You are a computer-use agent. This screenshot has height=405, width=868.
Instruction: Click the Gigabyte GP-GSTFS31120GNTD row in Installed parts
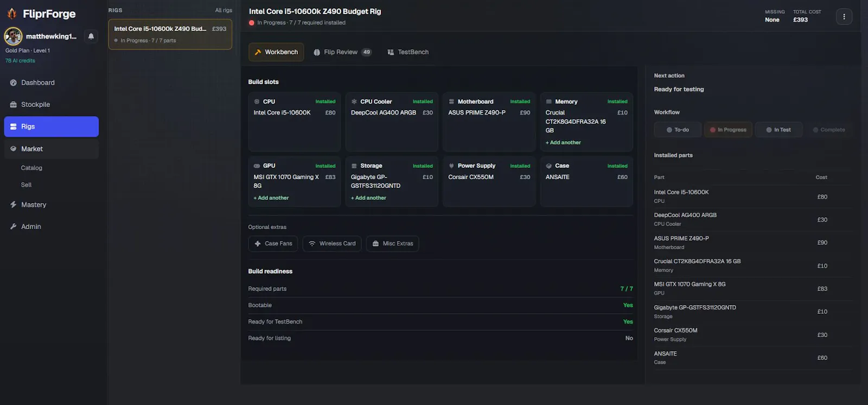[x=753, y=312]
